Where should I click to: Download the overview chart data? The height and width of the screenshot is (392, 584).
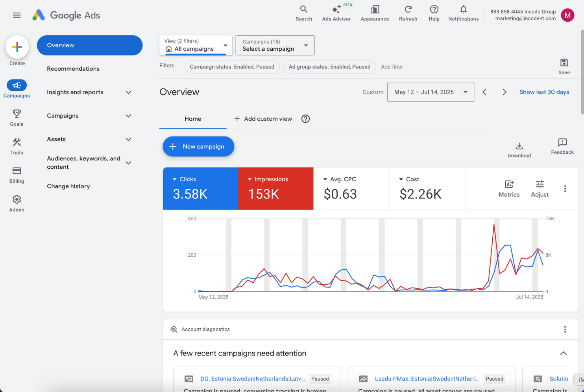519,150
